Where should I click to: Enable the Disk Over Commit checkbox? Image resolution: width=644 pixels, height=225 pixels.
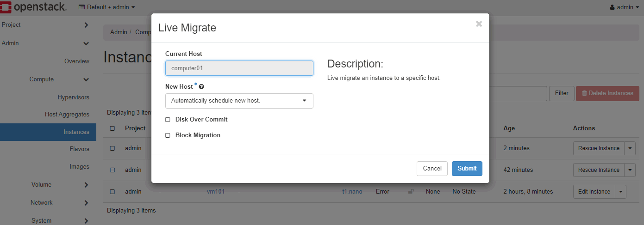pos(168,120)
